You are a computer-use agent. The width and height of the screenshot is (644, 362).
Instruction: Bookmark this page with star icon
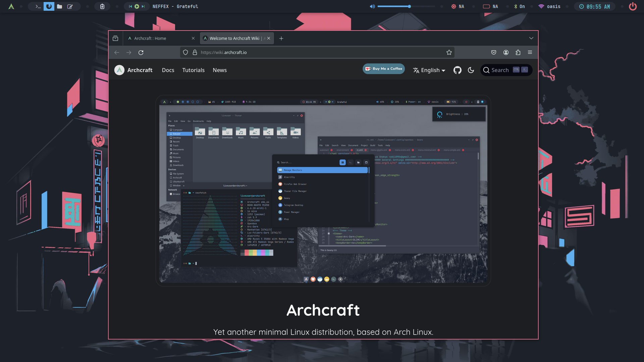tap(449, 52)
